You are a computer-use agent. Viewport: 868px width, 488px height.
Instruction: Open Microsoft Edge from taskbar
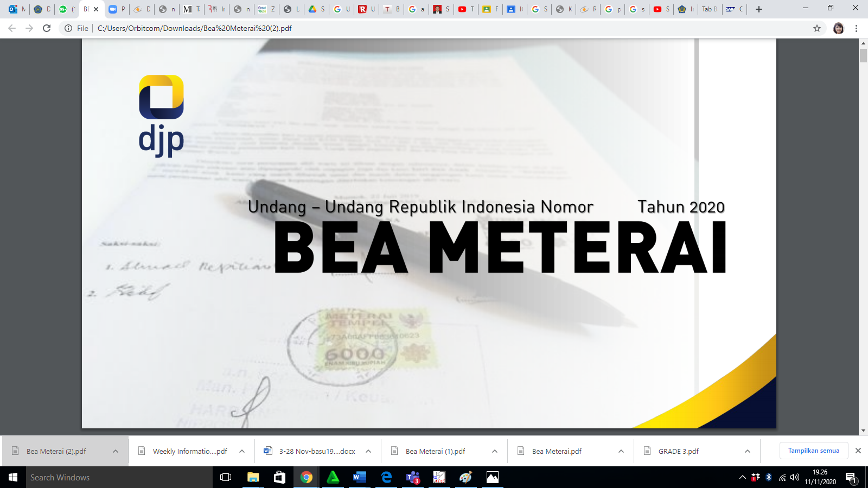click(x=386, y=477)
